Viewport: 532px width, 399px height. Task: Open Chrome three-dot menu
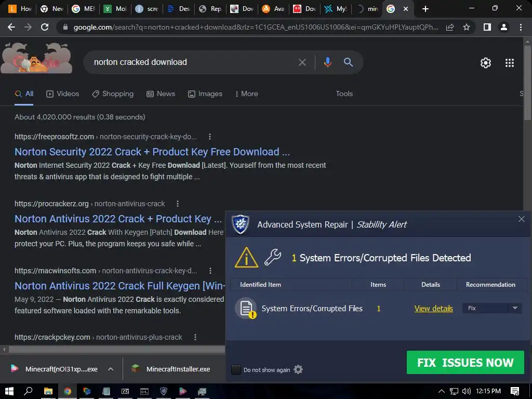521,27
